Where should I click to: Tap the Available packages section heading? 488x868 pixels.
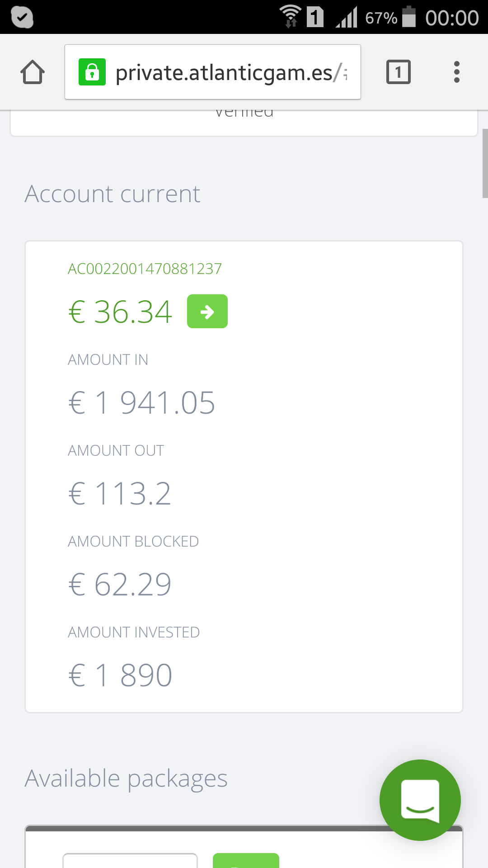[x=126, y=778]
